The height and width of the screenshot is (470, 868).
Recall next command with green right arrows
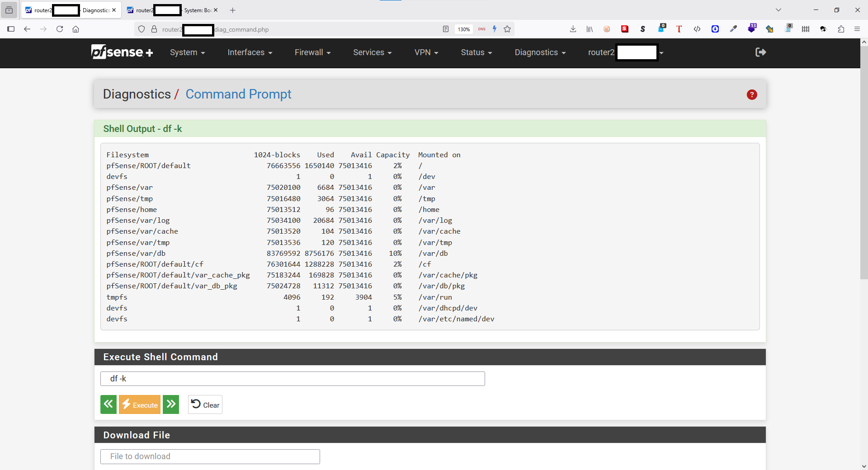[x=171, y=404]
